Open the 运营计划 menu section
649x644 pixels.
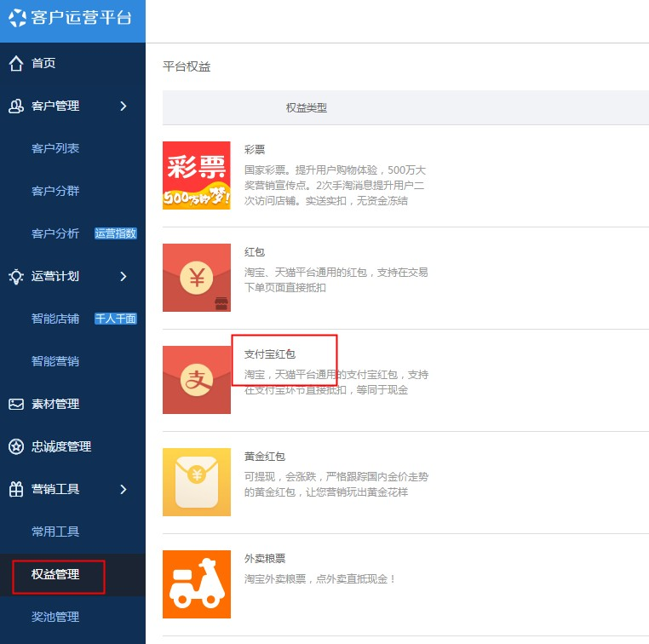pos(55,277)
